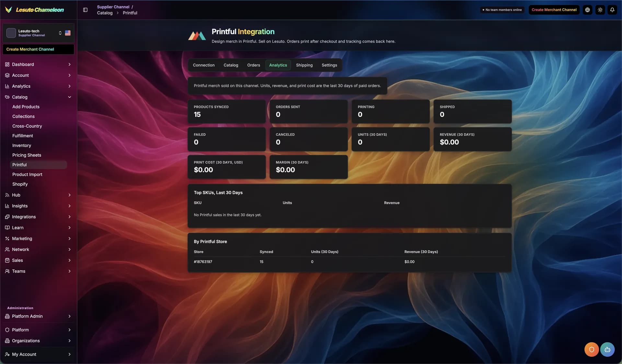
Task: Open the notifications bell icon
Action: point(612,10)
